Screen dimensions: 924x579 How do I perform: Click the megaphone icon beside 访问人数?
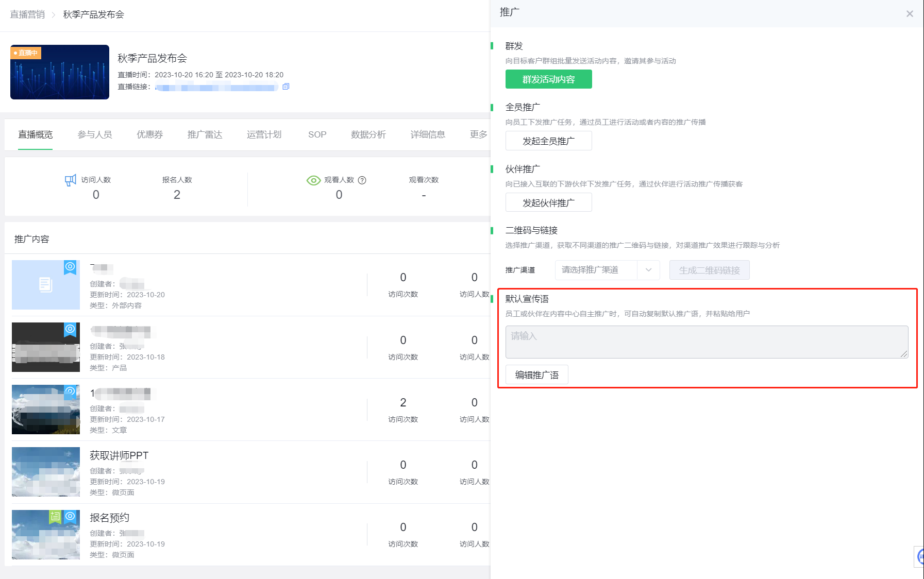tap(70, 180)
